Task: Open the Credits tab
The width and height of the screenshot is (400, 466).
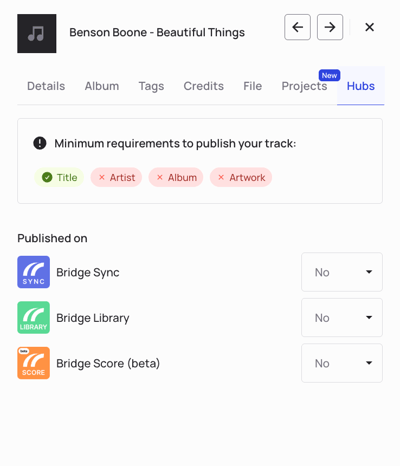Action: pyautogui.click(x=204, y=86)
